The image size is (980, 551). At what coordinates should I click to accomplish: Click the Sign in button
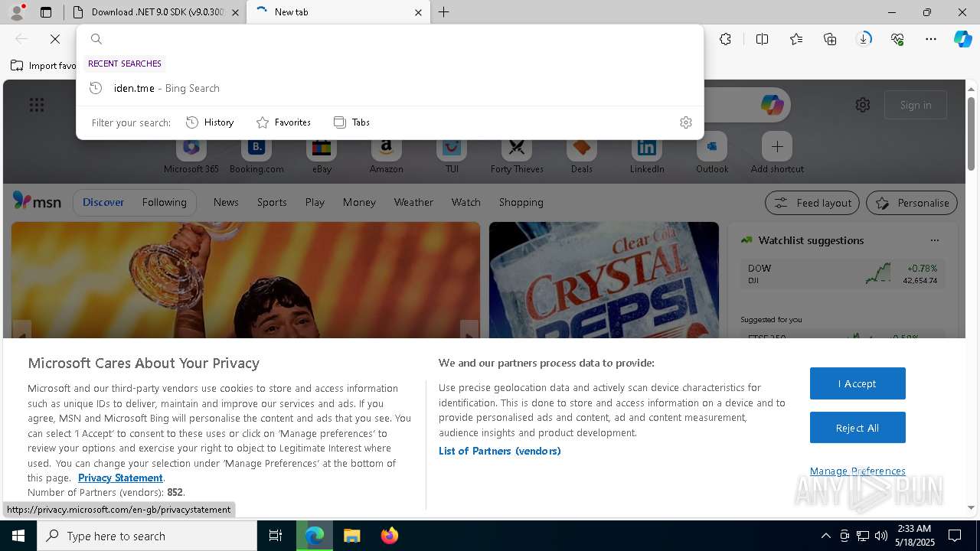pyautogui.click(x=916, y=105)
